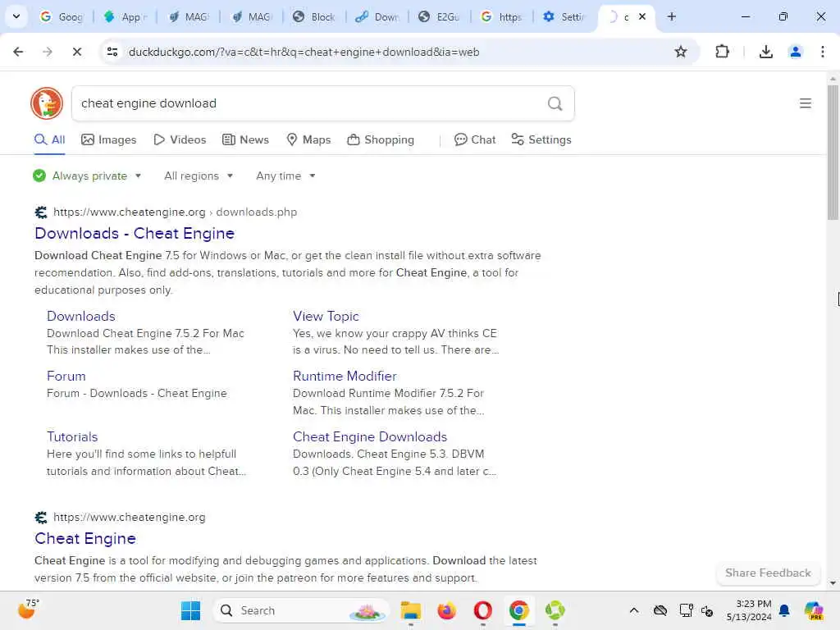840x630 pixels.
Task: Launch Opera from the taskbar
Action: pyautogui.click(x=482, y=610)
